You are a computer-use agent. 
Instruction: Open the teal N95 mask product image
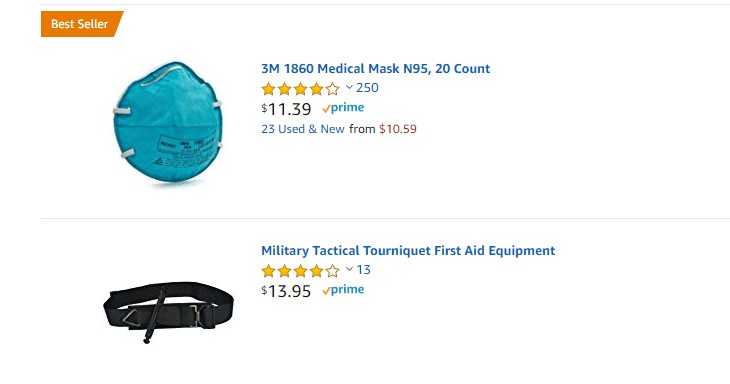tap(168, 122)
